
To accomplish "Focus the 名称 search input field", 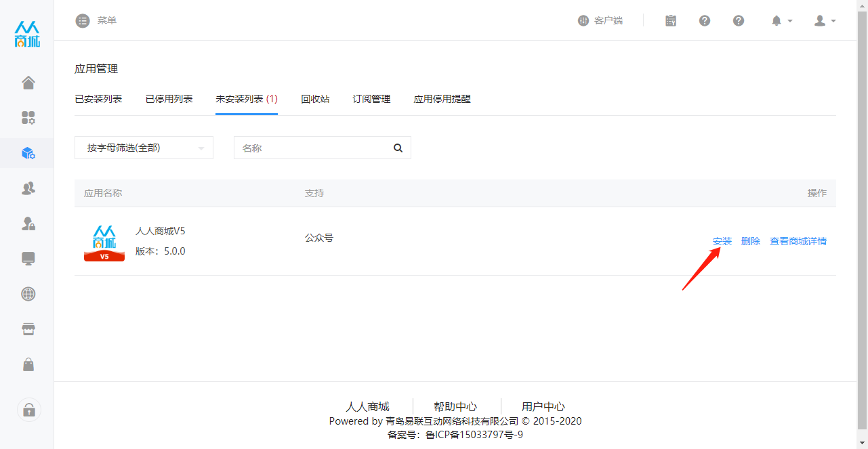I will [x=312, y=148].
